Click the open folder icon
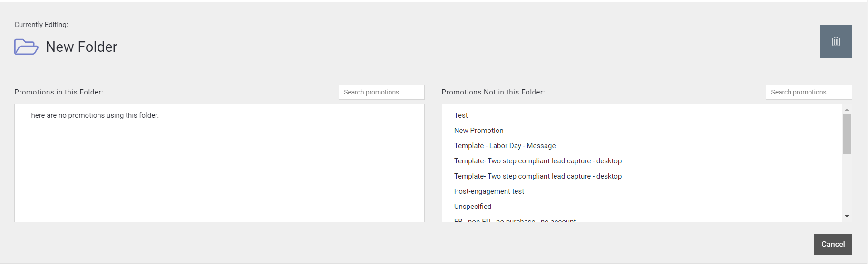868x264 pixels. tap(26, 47)
